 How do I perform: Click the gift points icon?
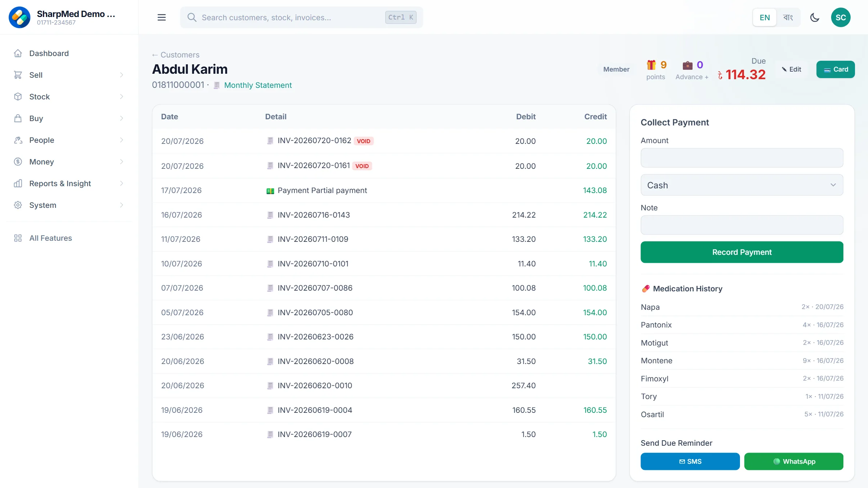[651, 65]
